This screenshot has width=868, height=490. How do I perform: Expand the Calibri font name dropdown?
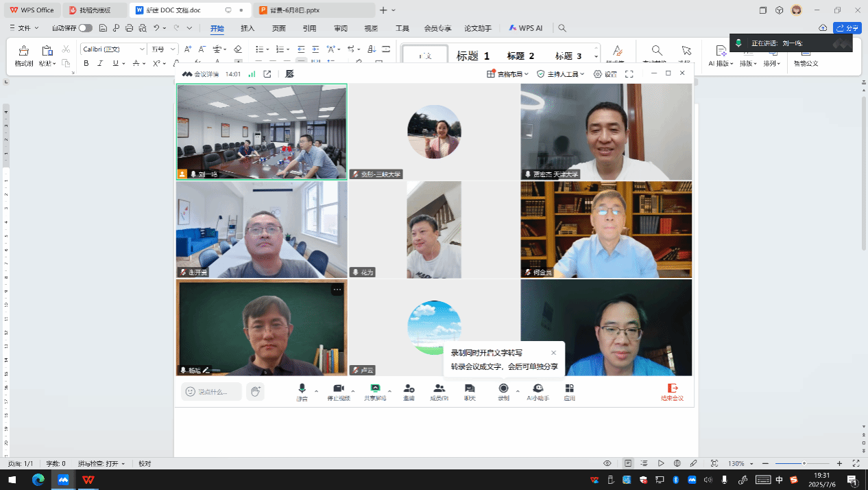[x=142, y=49]
